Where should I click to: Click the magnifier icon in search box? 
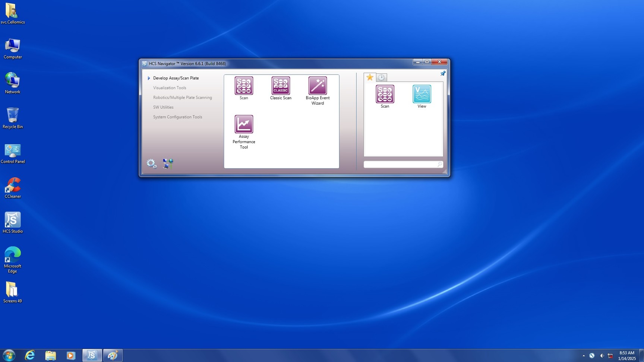tap(439, 164)
